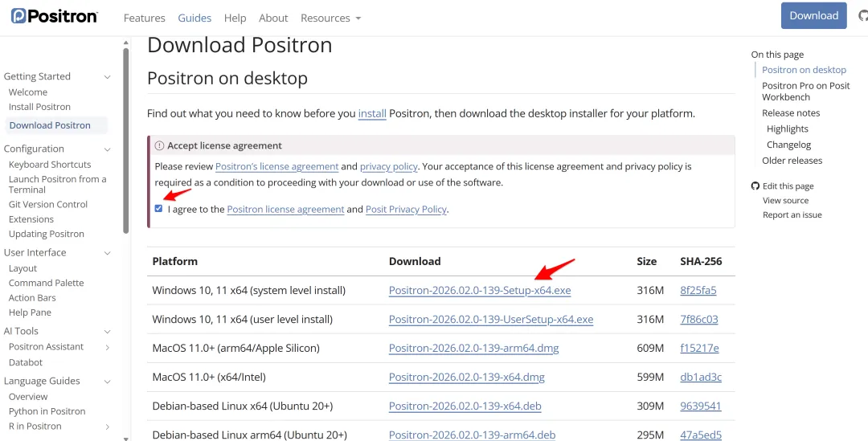Collapse the User Interface sidebar section

tap(108, 253)
